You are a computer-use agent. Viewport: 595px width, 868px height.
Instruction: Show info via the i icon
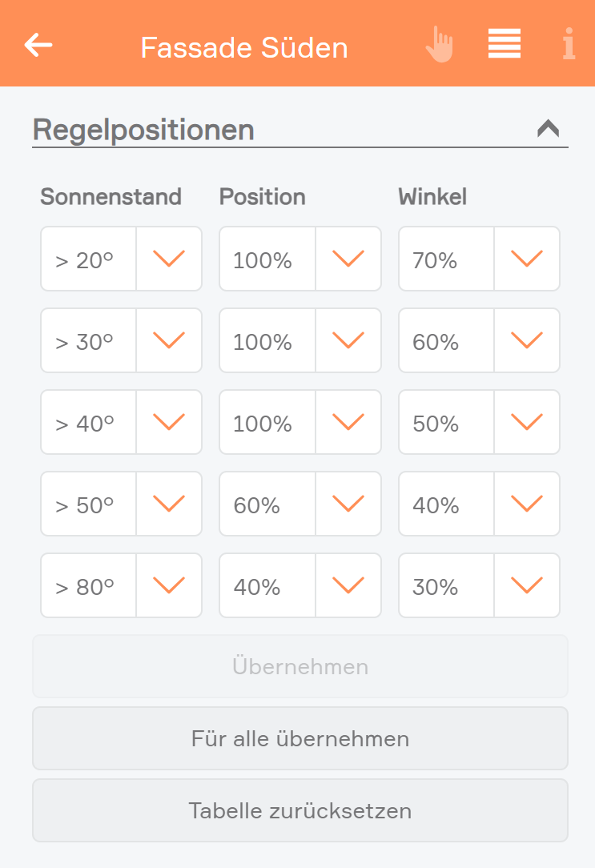[x=569, y=44]
